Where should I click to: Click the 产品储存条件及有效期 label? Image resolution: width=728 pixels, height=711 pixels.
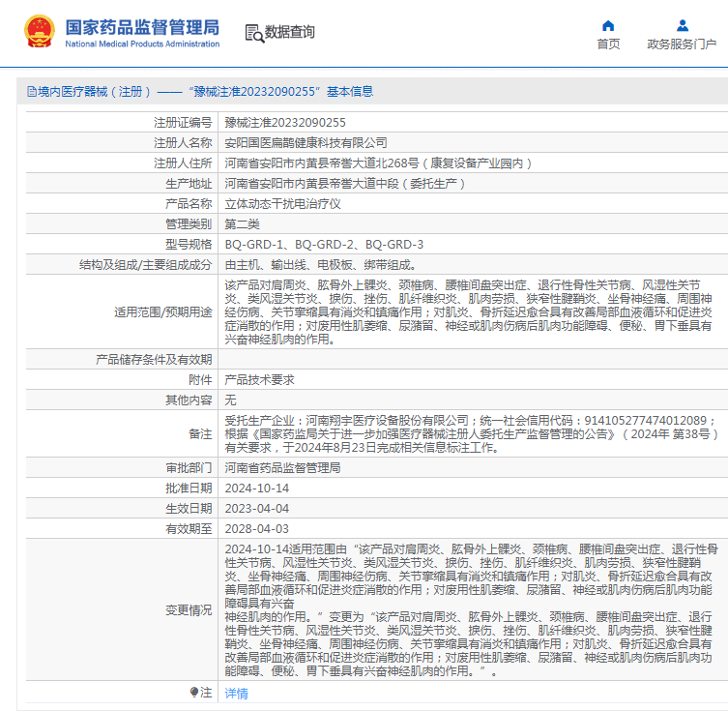[154, 360]
